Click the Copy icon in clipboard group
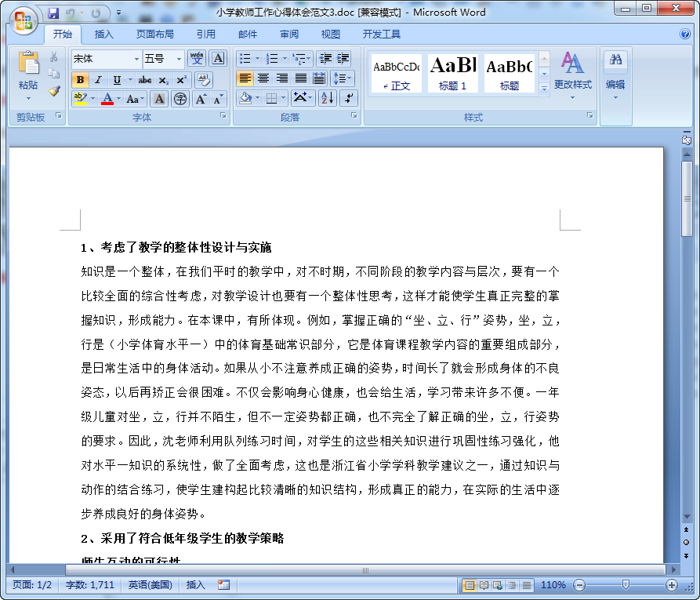 (x=54, y=74)
